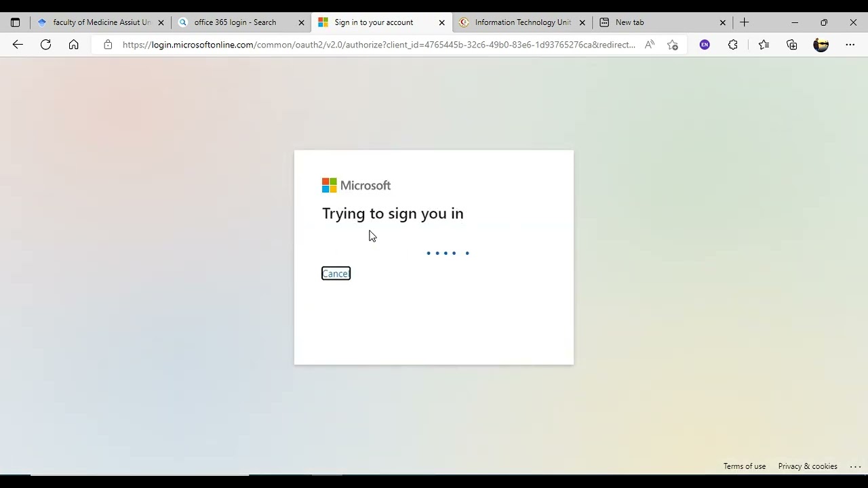The image size is (868, 488).
Task: View site information lock icon
Action: click(108, 45)
